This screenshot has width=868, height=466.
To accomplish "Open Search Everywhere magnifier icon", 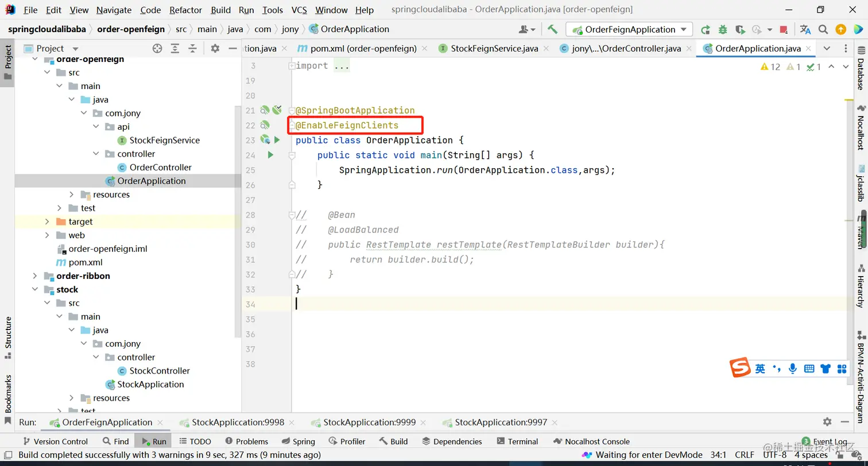I will point(823,29).
